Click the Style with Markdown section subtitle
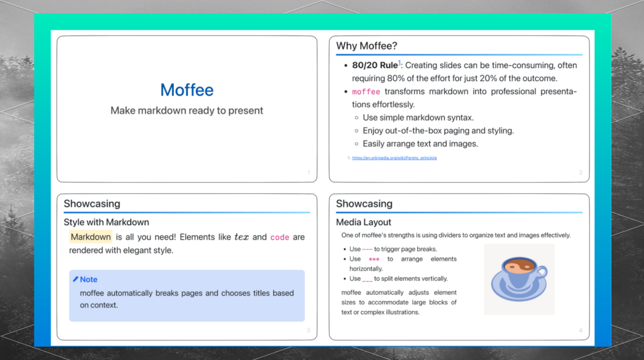 pos(106,222)
